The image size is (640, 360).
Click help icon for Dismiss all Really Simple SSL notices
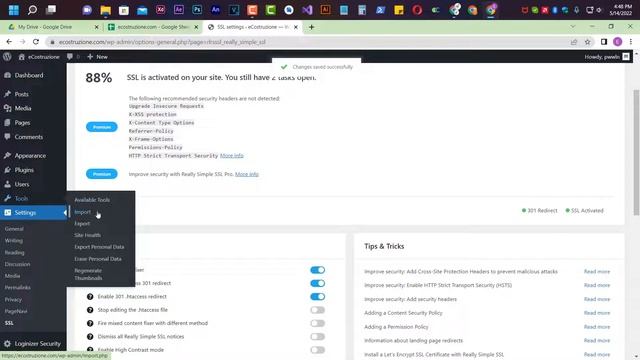pos(90,337)
